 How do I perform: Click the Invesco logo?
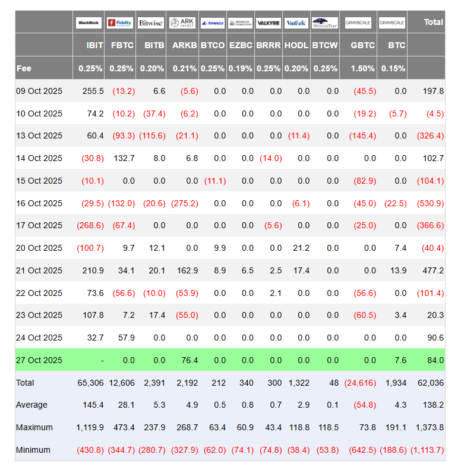point(213,23)
